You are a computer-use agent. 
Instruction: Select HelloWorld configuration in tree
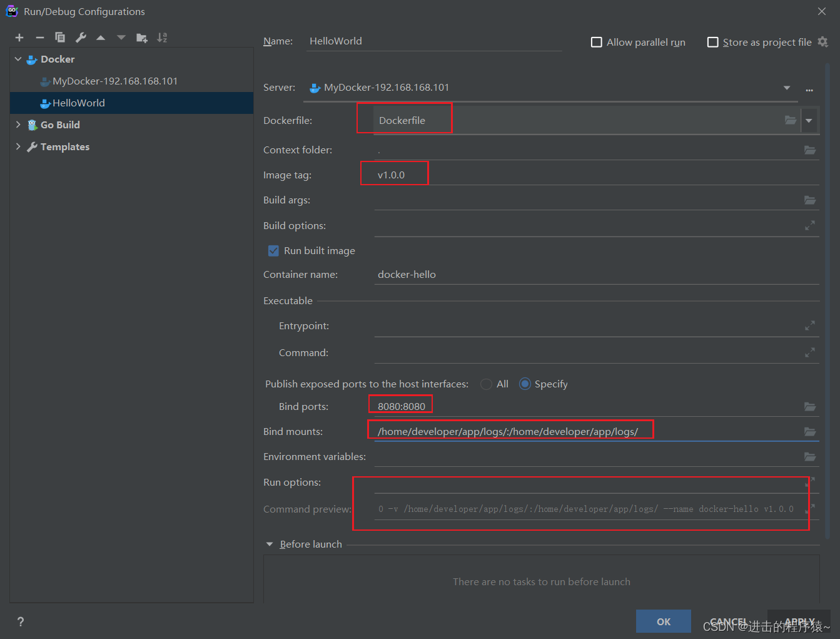[x=131, y=103]
